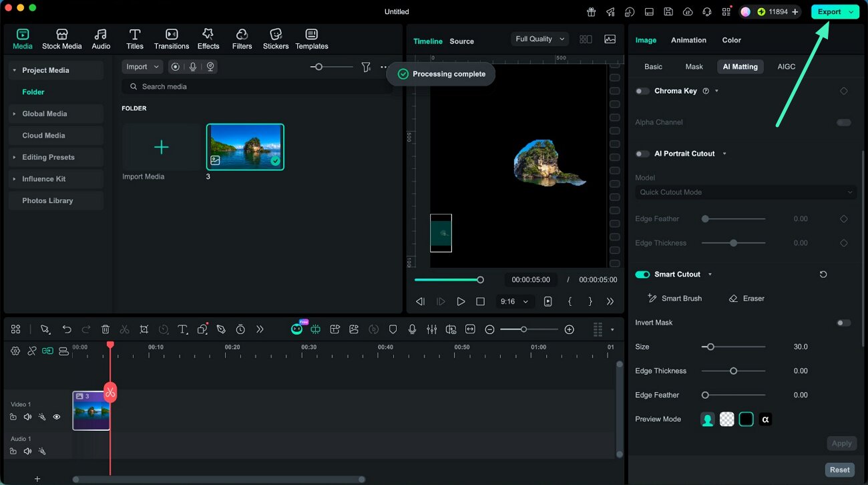The width and height of the screenshot is (868, 485).
Task: Select the Smart Brush tool
Action: coord(674,299)
